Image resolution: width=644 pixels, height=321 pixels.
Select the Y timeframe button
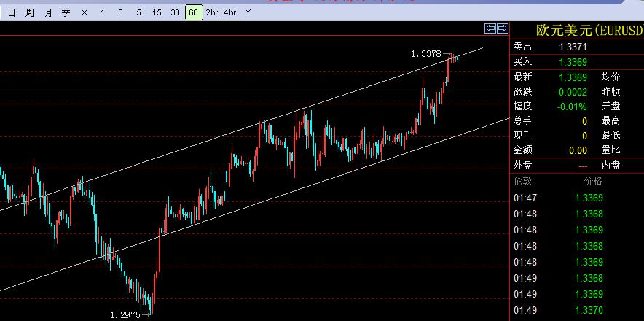pyautogui.click(x=248, y=12)
